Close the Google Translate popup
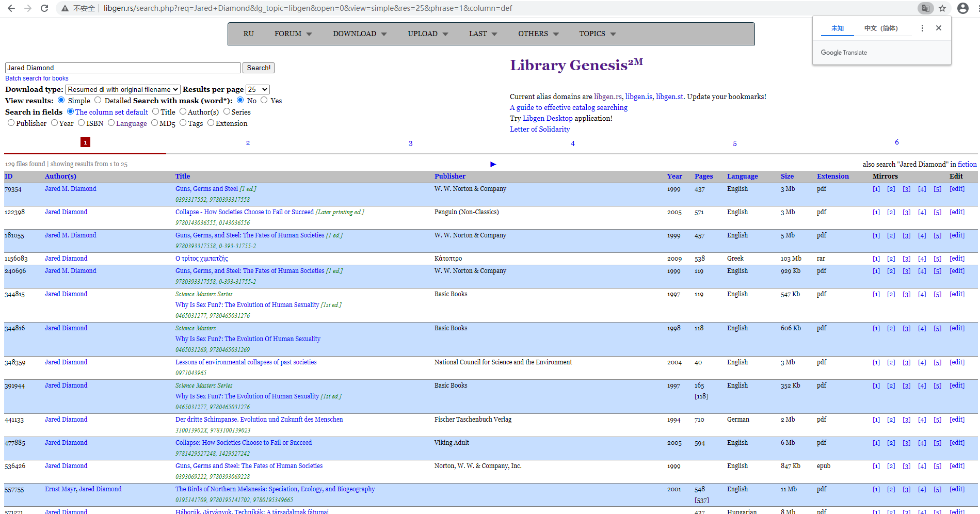The height and width of the screenshot is (514, 980). click(939, 28)
